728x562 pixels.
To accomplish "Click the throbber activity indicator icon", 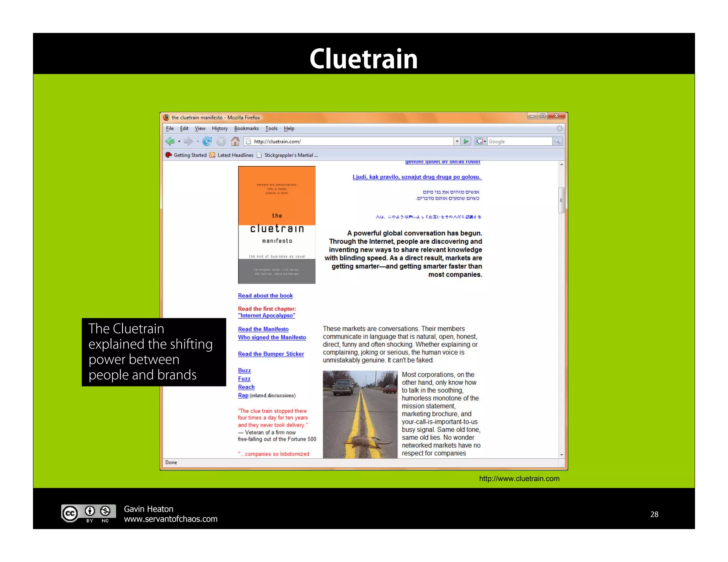I will click(x=560, y=128).
